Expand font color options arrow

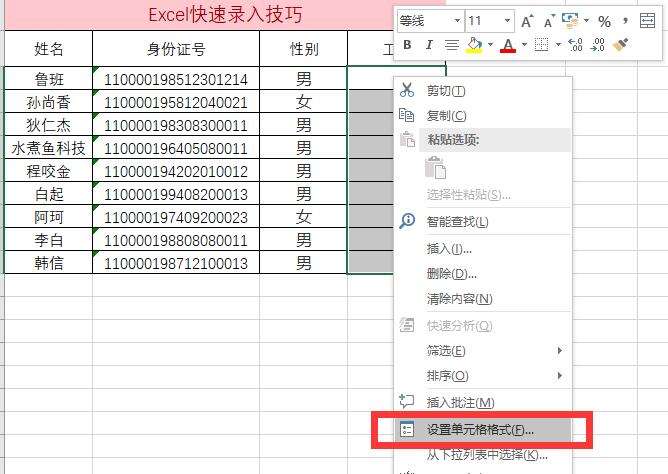524,45
